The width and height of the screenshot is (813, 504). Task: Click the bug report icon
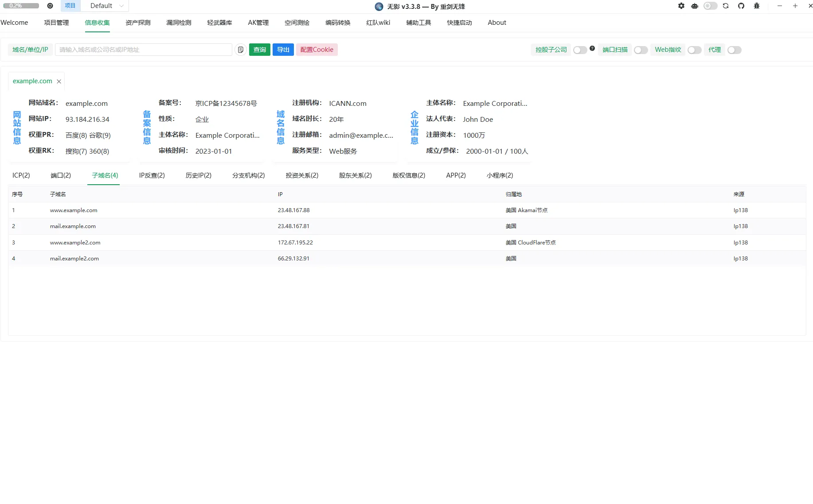[757, 6]
